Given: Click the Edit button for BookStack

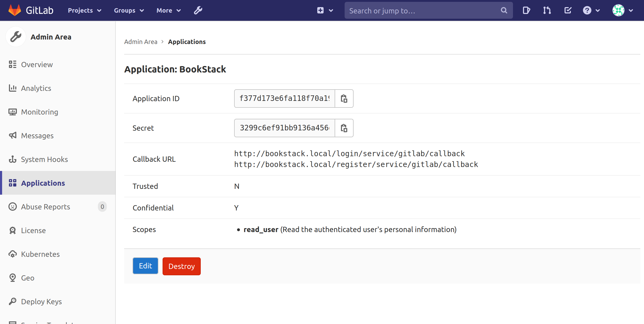Looking at the screenshot, I should click(145, 266).
